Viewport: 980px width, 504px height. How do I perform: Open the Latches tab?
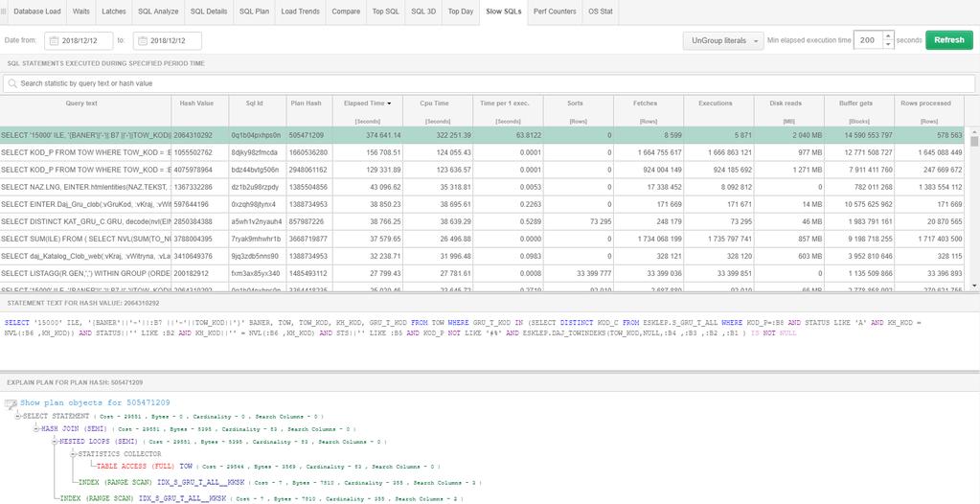[x=113, y=11]
